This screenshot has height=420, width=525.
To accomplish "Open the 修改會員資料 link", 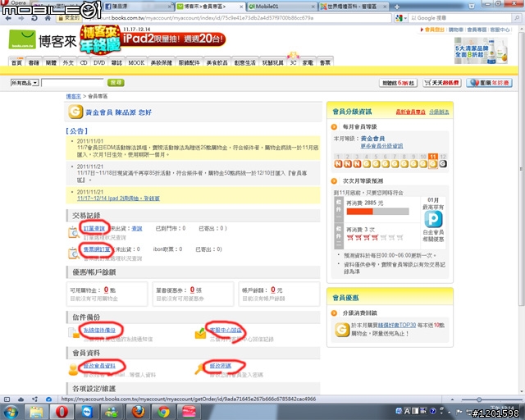I will (99, 366).
